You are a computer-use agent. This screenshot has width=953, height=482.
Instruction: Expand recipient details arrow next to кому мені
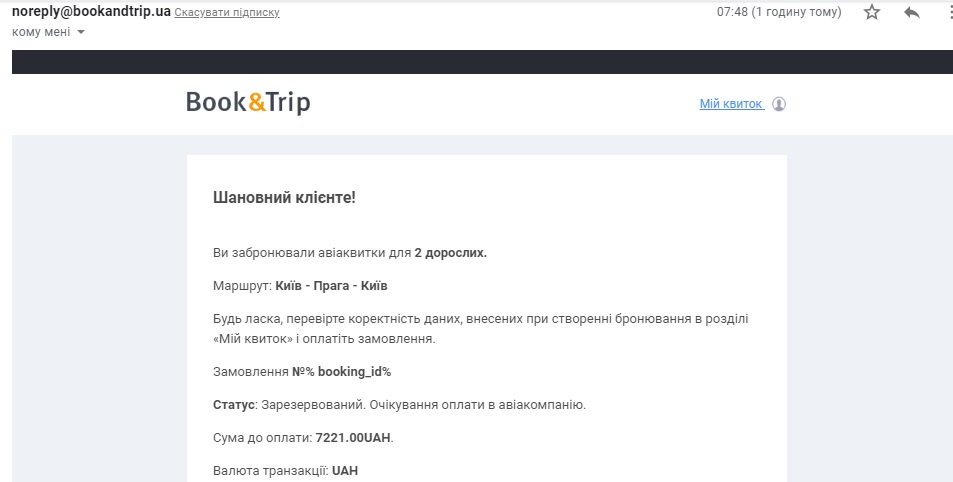point(81,32)
